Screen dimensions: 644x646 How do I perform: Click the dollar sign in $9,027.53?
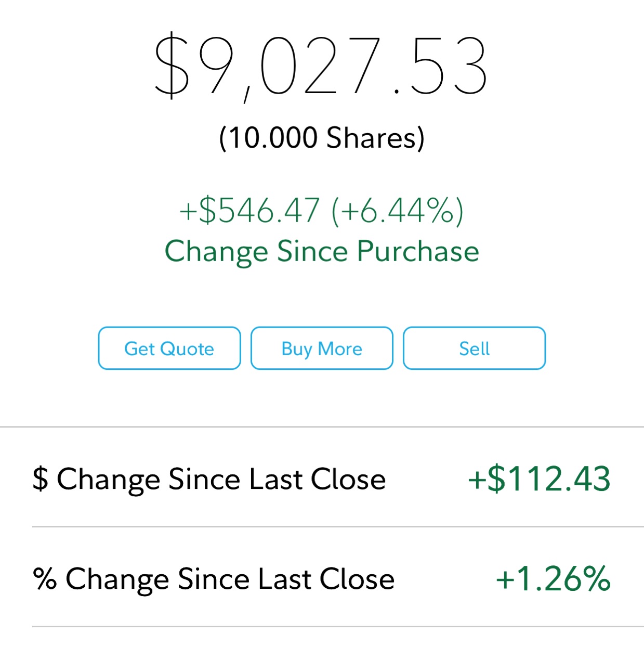(172, 66)
